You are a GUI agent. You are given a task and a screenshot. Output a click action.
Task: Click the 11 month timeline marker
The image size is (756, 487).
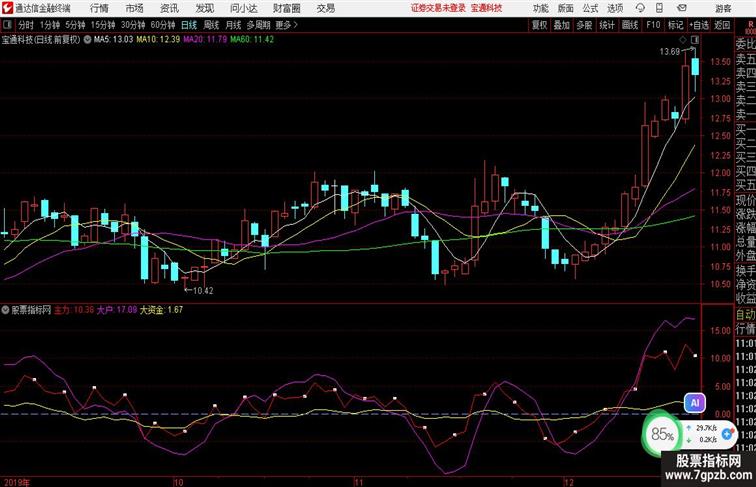coord(358,482)
